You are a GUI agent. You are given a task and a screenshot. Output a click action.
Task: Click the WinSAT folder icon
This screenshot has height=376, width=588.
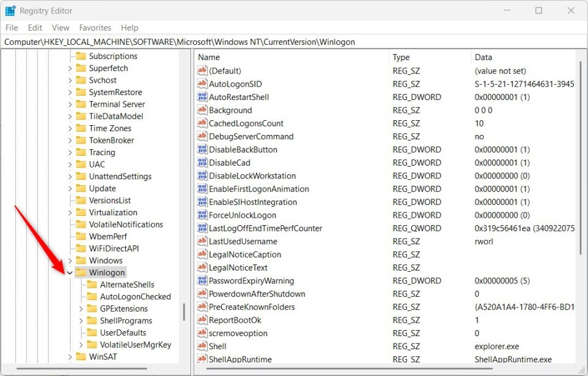[x=80, y=356]
